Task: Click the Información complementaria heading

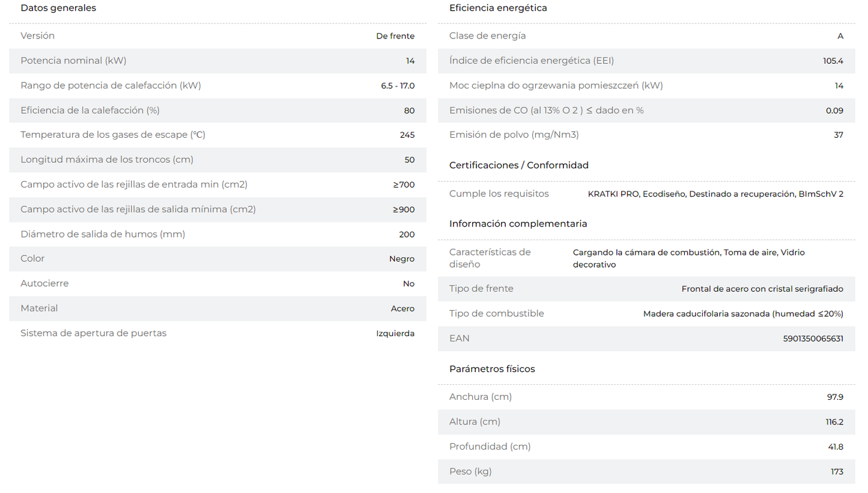Action: coord(518,224)
